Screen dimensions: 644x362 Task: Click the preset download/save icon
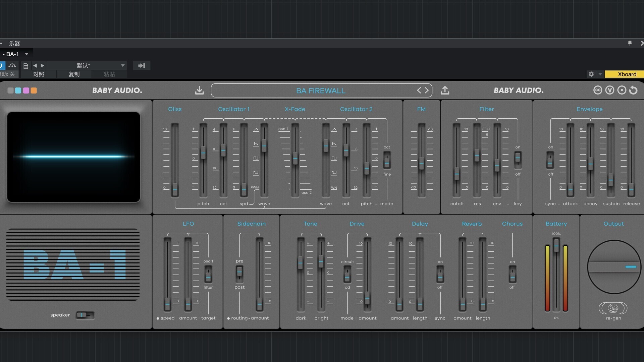[x=199, y=90]
